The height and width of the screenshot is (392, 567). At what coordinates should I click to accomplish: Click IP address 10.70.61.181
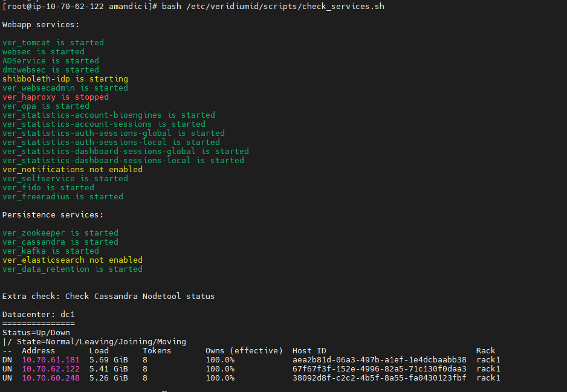click(x=51, y=360)
